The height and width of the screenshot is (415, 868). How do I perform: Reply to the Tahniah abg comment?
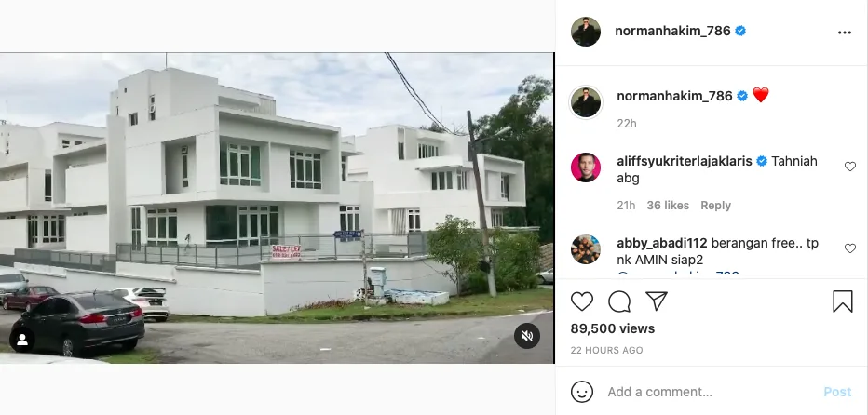tap(715, 206)
